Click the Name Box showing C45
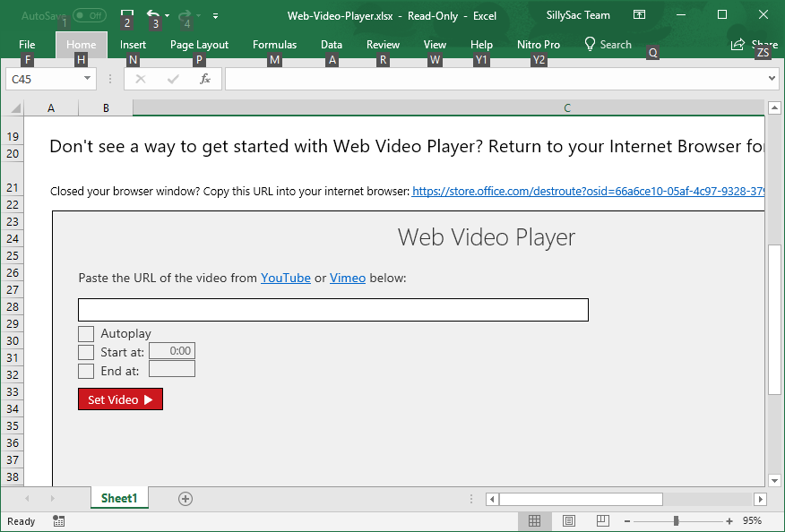Viewport: 785px width, 532px height. click(x=44, y=79)
